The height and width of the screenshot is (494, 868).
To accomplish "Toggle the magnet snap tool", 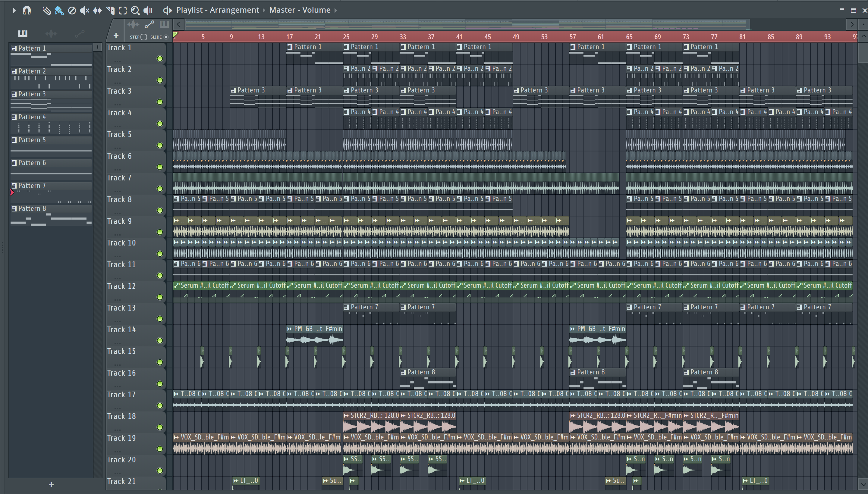I will (27, 11).
